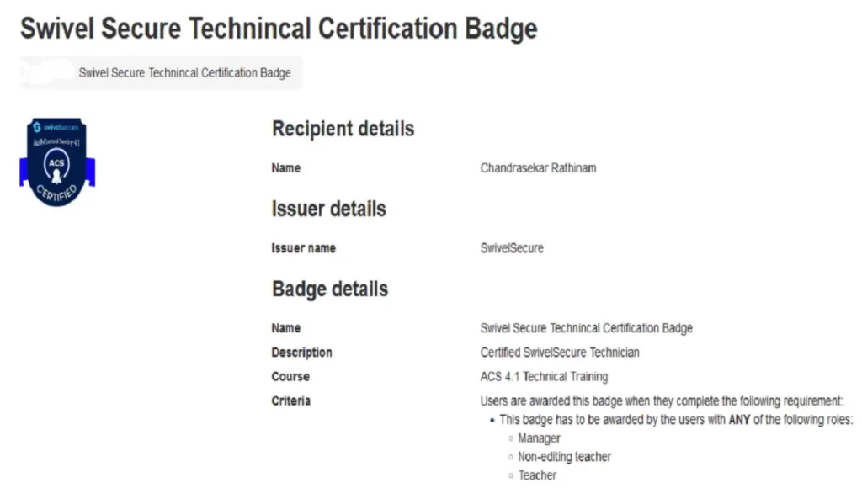Image resolution: width=862 pixels, height=504 pixels.
Task: Select the Issuer details heading
Action: [329, 209]
